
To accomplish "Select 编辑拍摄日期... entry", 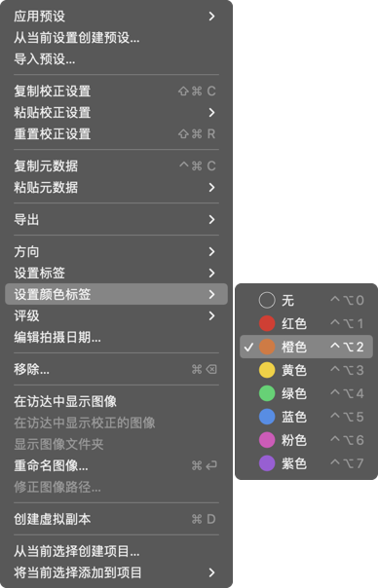I will tap(116, 337).
